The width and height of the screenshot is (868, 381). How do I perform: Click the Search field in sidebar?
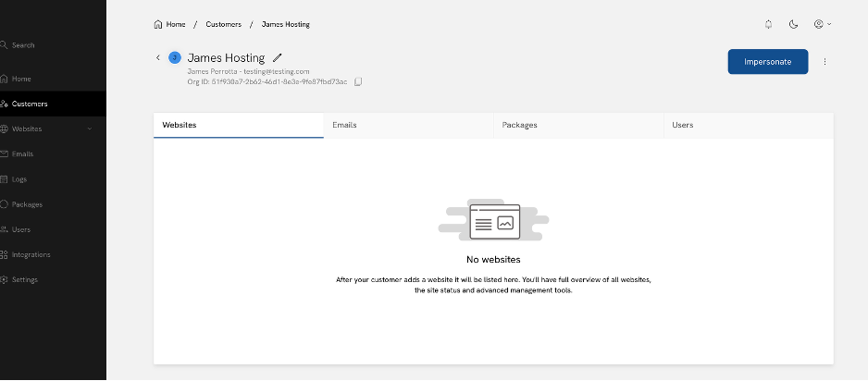pyautogui.click(x=53, y=45)
